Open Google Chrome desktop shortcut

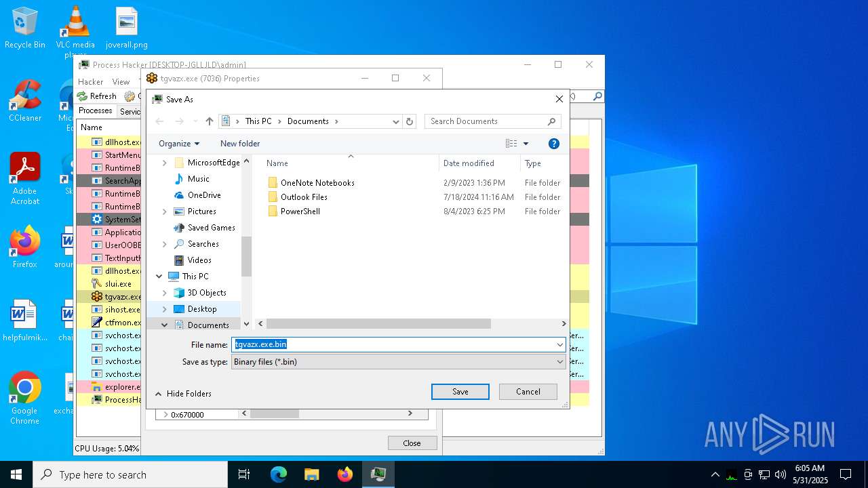[25, 398]
